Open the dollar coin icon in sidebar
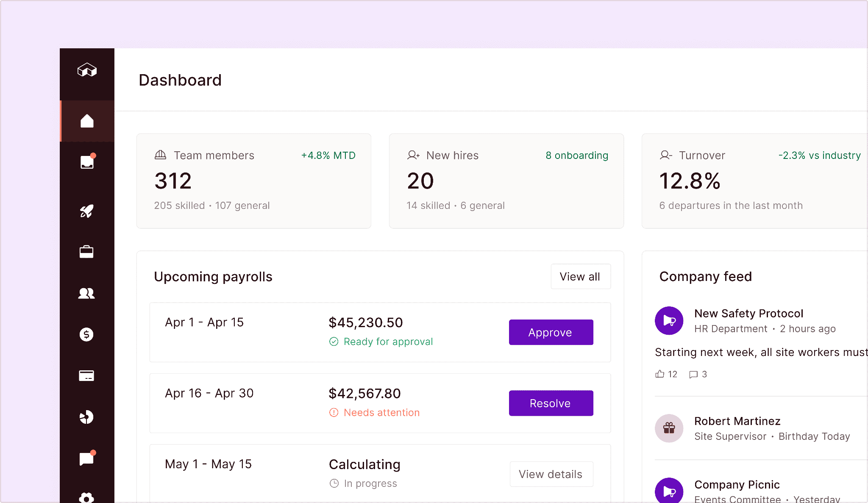 pyautogui.click(x=86, y=334)
